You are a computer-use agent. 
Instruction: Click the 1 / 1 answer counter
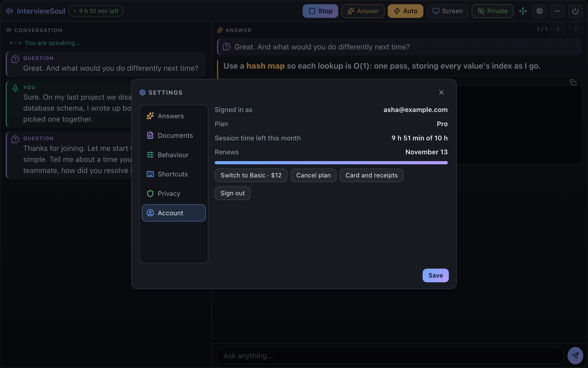(542, 29)
